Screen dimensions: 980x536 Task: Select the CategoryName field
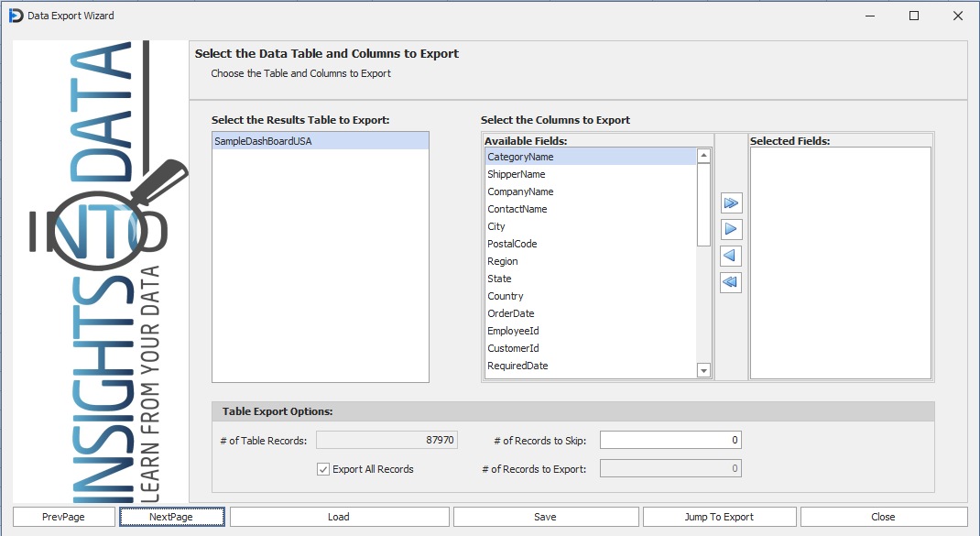(520, 157)
